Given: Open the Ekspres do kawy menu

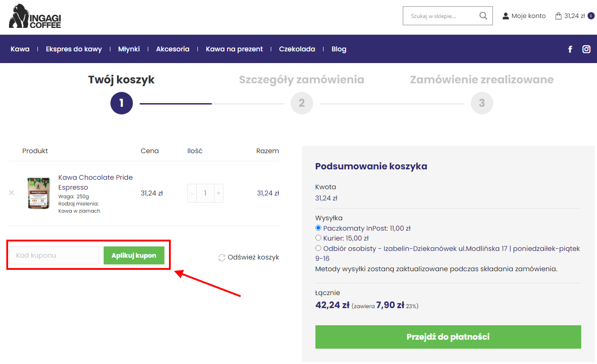Looking at the screenshot, I should [74, 49].
